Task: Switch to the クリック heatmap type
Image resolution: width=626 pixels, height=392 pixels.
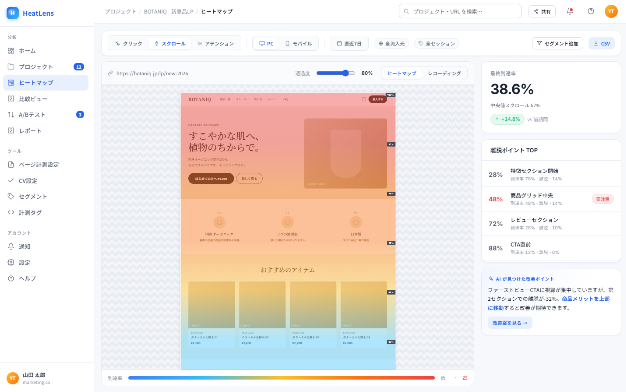Action: (x=129, y=44)
